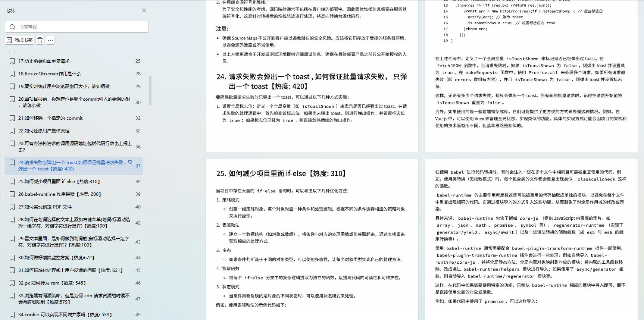Open bookmark 29.富文本里面
Viewport: 644px width, 320px height.
pos(74,242)
